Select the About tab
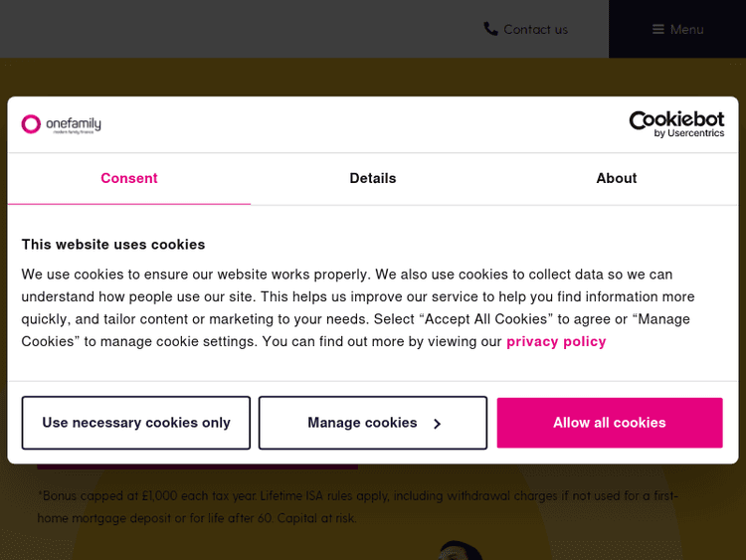746x560 pixels. click(x=616, y=178)
